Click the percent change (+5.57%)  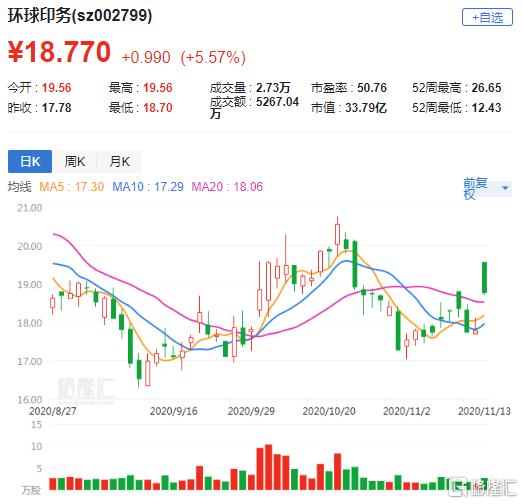213,57
